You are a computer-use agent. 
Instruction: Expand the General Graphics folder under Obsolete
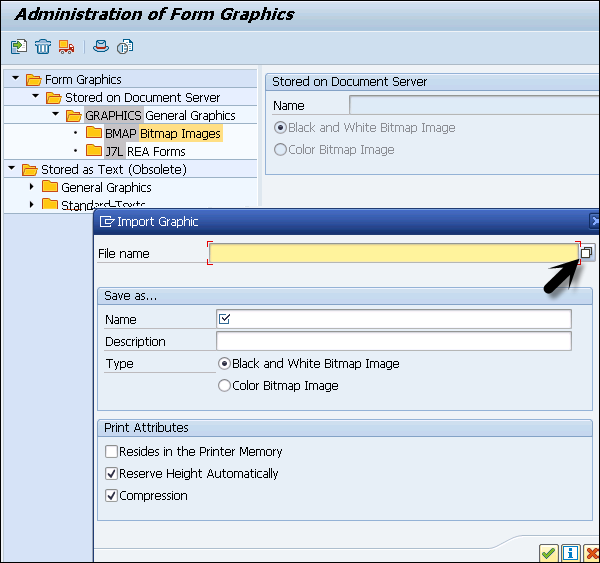(x=32, y=187)
